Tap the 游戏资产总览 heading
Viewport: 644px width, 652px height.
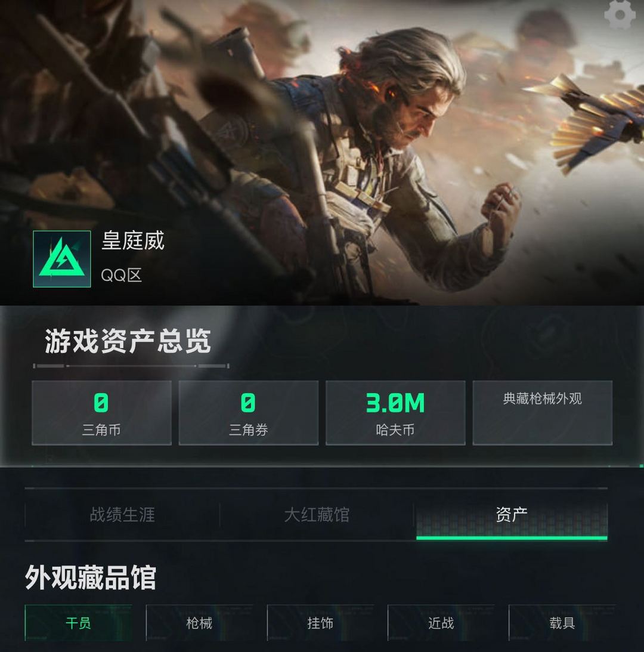tap(128, 341)
